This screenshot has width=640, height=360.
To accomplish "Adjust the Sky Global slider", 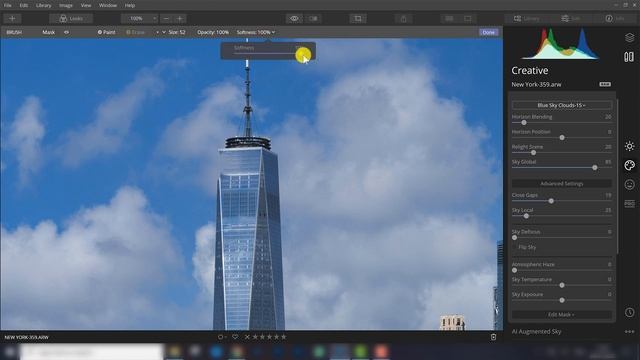I will pos(595,167).
